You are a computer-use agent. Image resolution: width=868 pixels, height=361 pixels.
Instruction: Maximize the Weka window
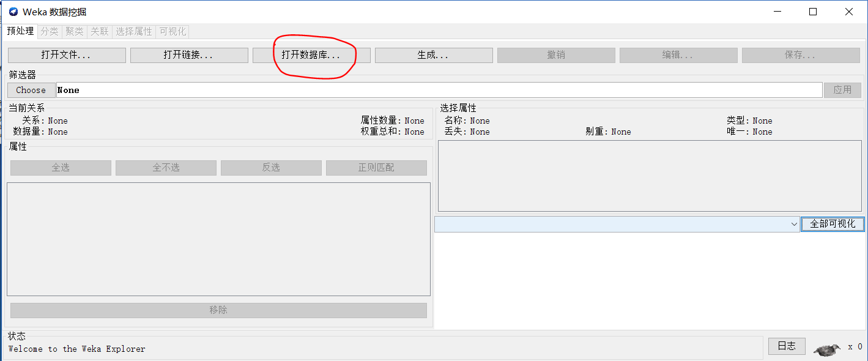click(x=813, y=12)
